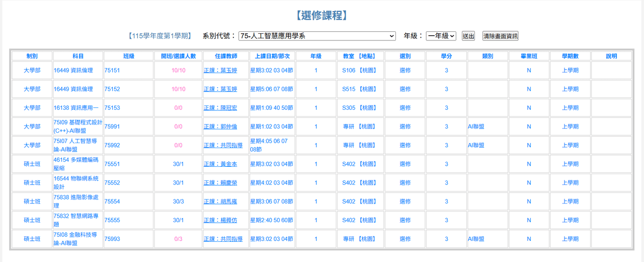Screen dimensions: 644x262
Task: Click classroom S515 【桃園】
Action: point(360,89)
